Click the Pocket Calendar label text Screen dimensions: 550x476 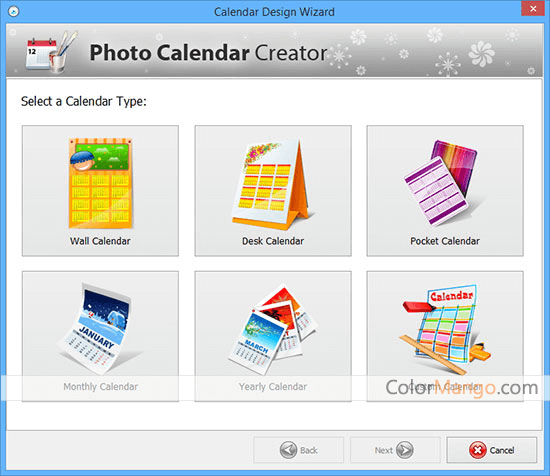(x=445, y=241)
